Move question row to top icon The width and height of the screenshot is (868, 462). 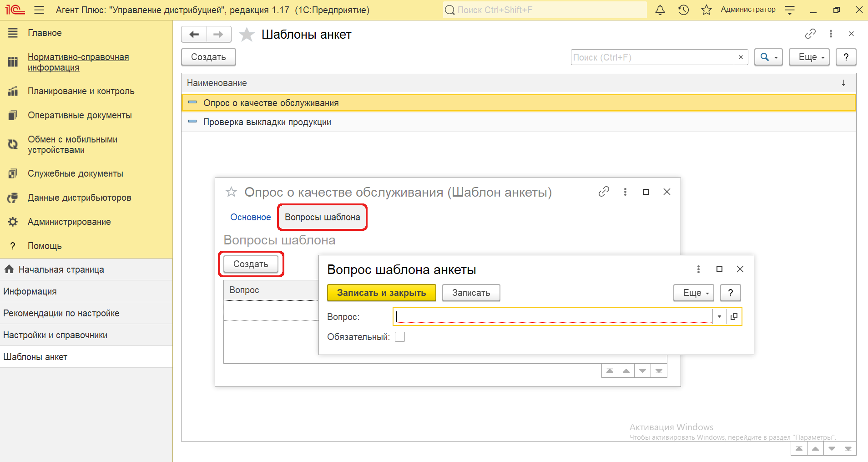point(610,371)
